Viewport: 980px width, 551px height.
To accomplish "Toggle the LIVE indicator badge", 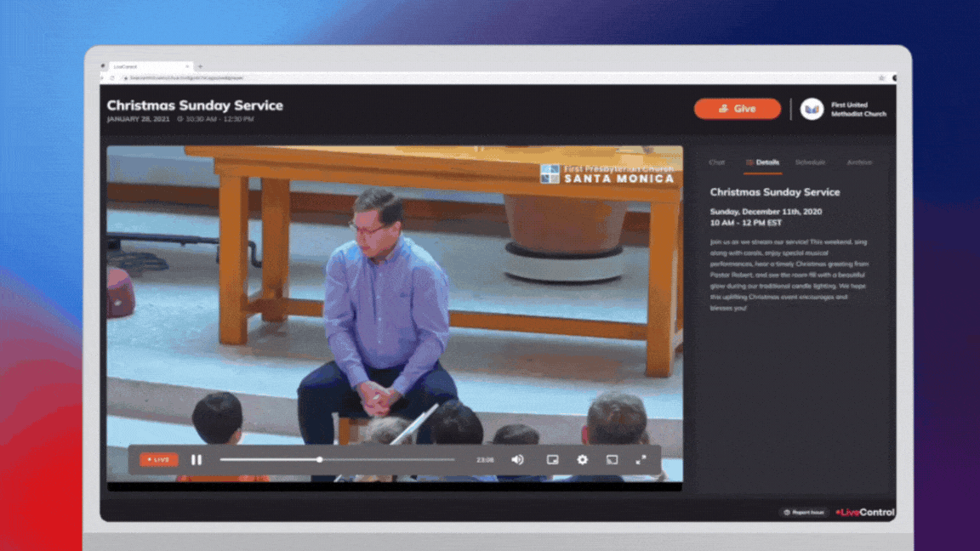I will point(160,459).
